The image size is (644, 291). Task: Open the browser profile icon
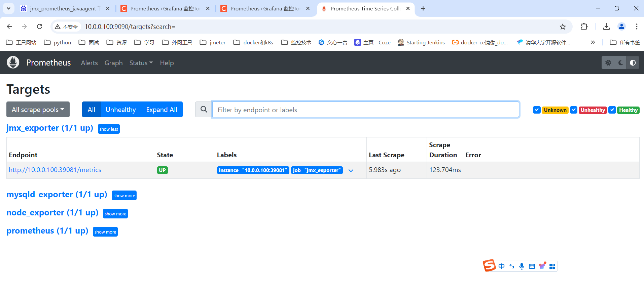[621, 27]
